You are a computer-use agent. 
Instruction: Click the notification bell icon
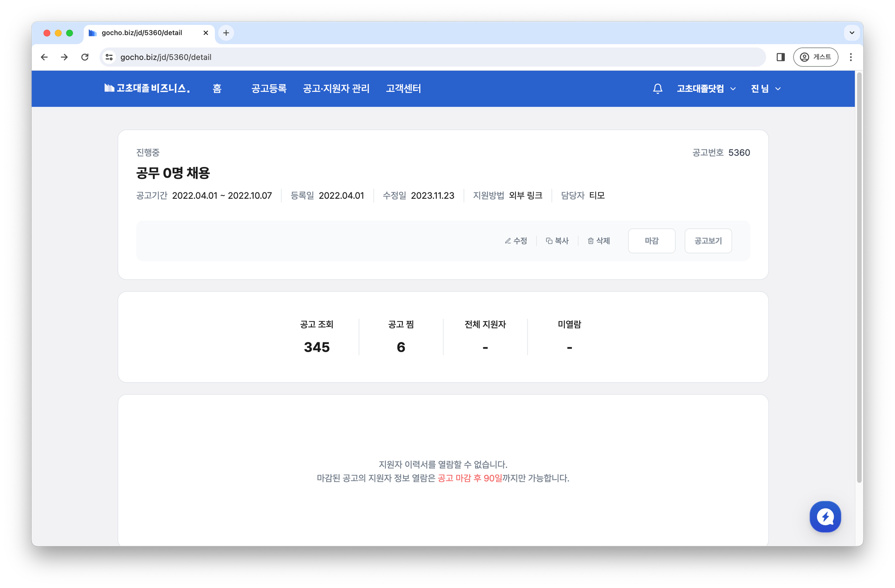(x=657, y=89)
